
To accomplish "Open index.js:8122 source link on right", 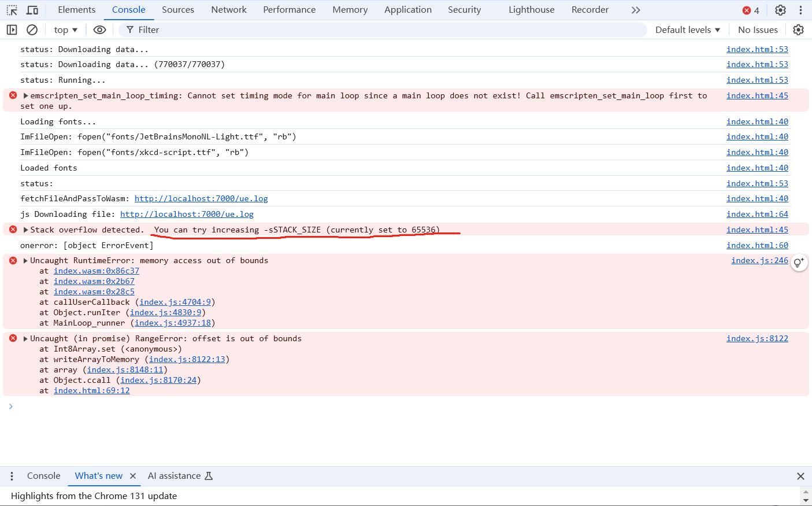I will 757,338.
